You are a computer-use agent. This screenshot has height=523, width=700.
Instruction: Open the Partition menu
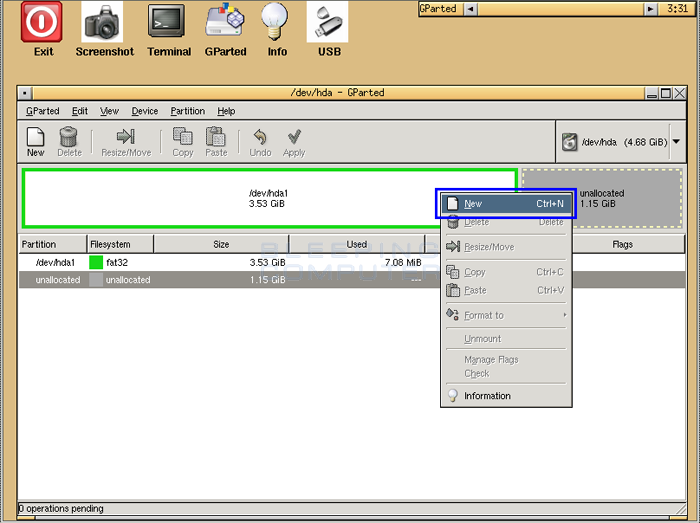(188, 111)
